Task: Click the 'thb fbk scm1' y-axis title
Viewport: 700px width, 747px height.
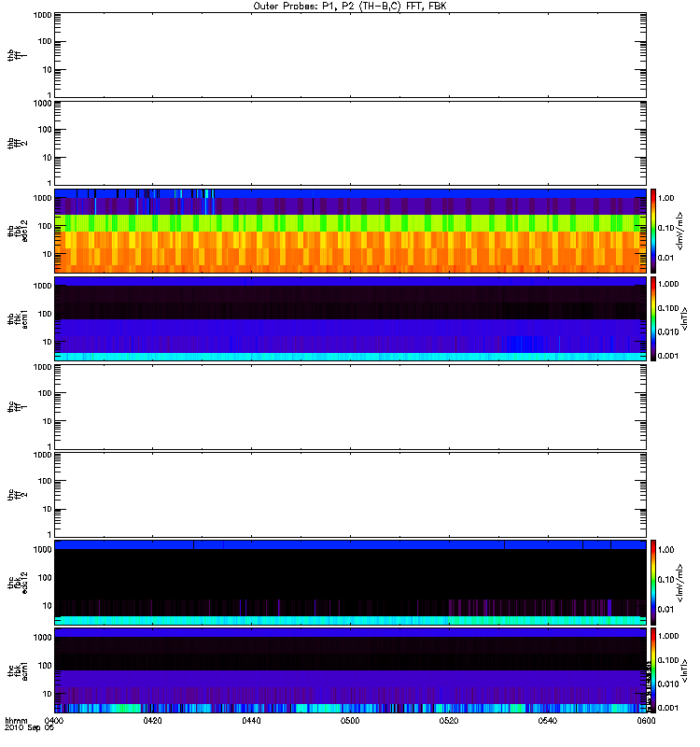Action: [18, 319]
